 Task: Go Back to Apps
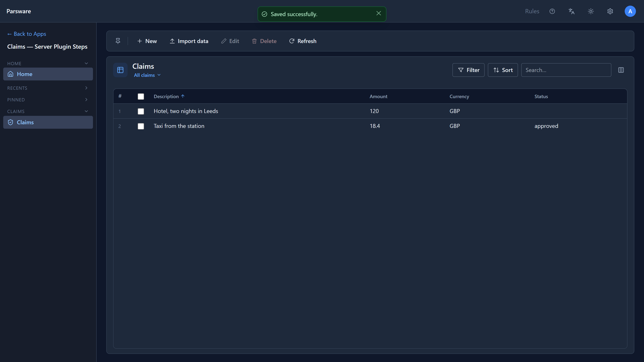tap(27, 34)
